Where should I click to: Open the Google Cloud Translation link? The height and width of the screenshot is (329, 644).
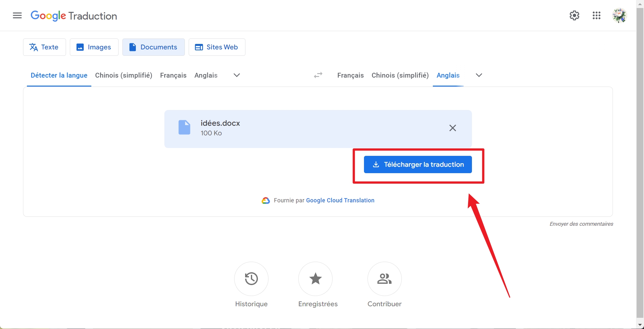340,200
